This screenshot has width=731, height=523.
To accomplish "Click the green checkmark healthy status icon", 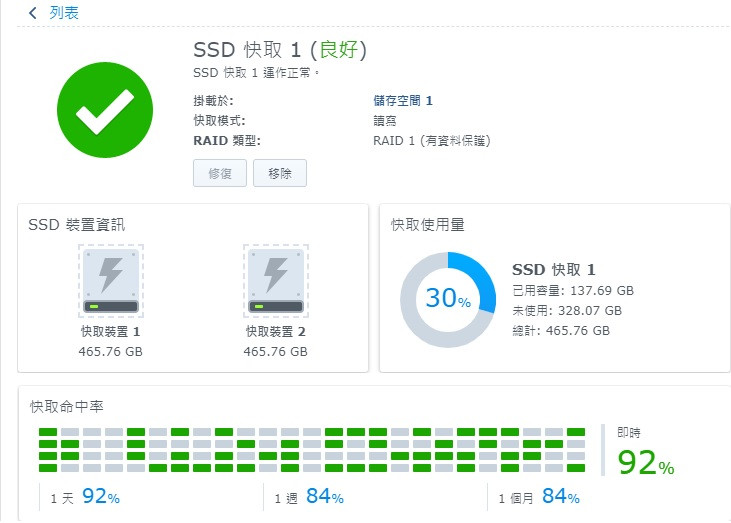I will click(x=105, y=110).
